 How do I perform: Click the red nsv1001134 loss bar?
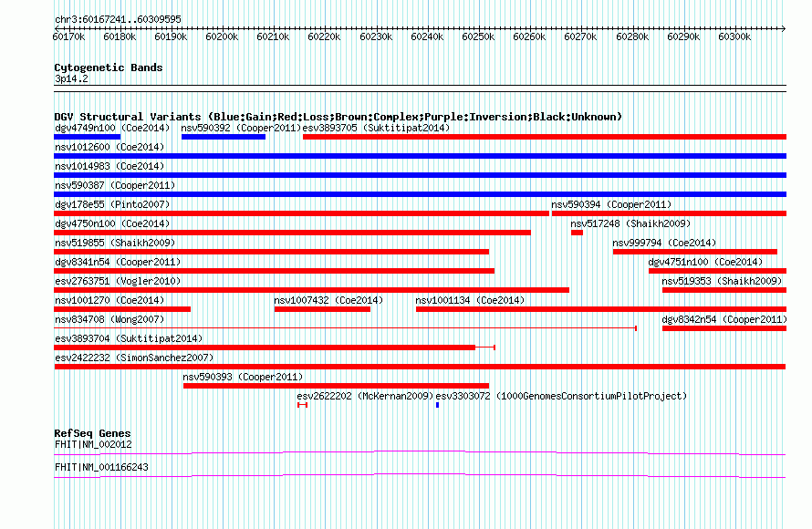[601, 309]
